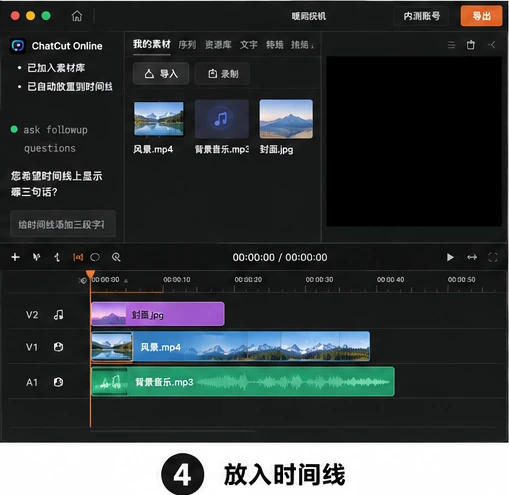Click the 00:00:10 ruler mark
Viewport: 509px width, 495px height.
pyautogui.click(x=177, y=279)
